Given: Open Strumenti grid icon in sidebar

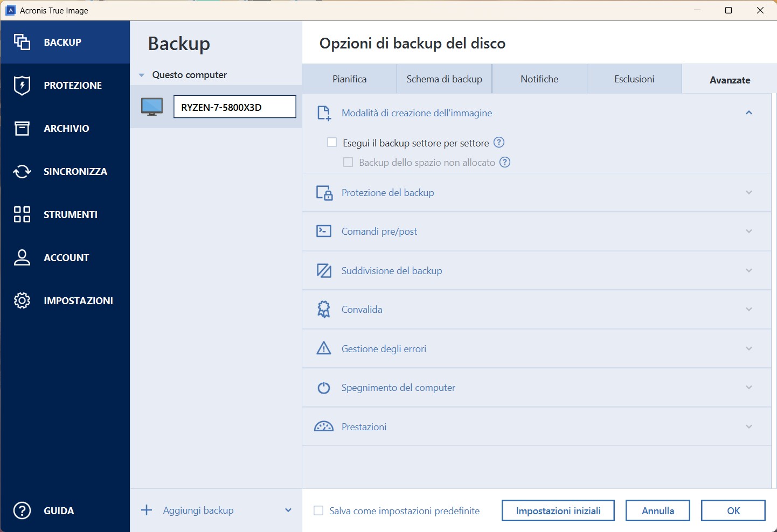Looking at the screenshot, I should [x=22, y=214].
